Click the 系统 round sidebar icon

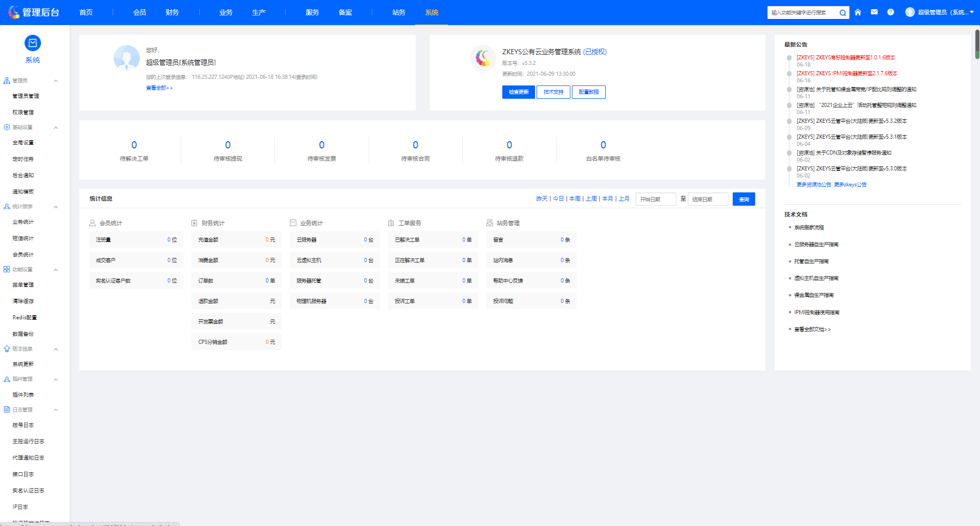33,43
